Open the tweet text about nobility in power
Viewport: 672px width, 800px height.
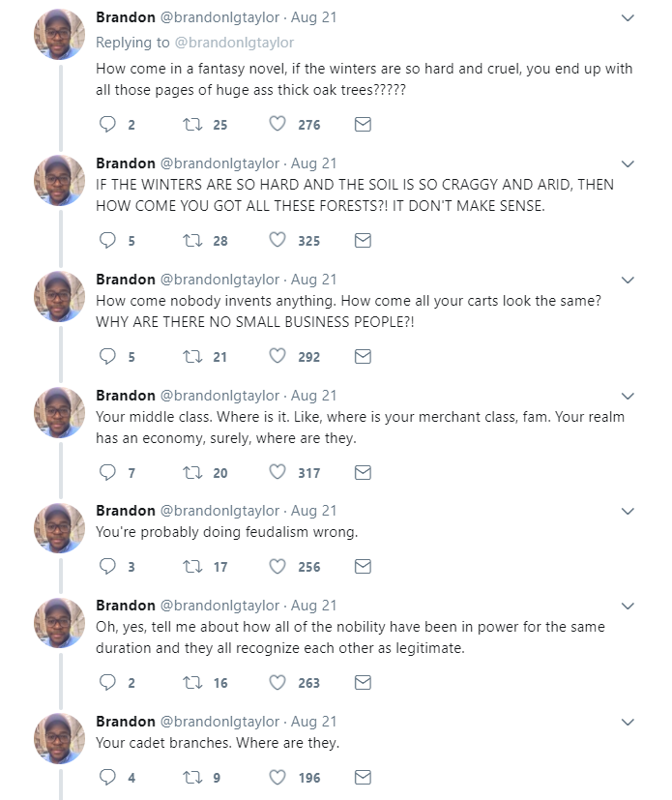coord(350,637)
